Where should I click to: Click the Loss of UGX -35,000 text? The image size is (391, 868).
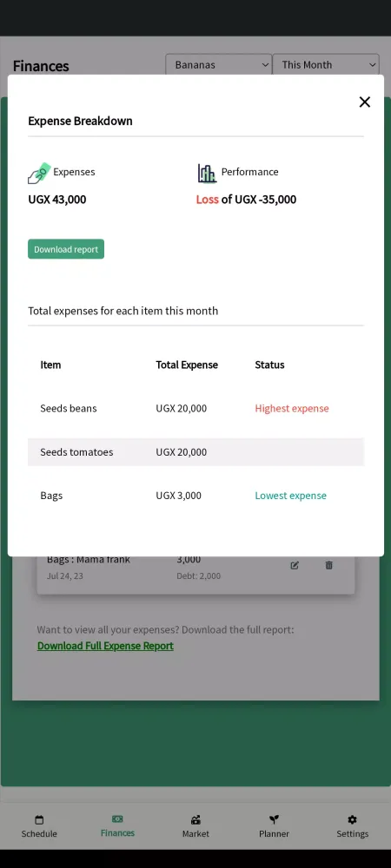[x=246, y=200]
